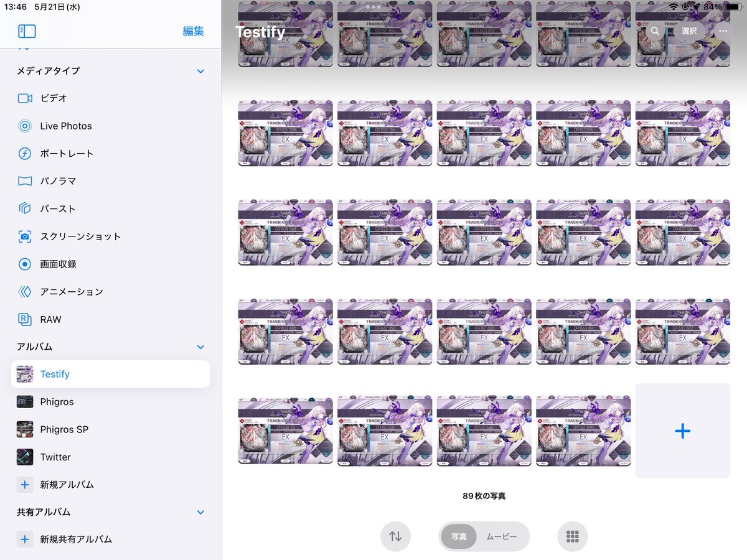The image size is (747, 560).
Task: Open the sort arrows button
Action: pos(395,536)
